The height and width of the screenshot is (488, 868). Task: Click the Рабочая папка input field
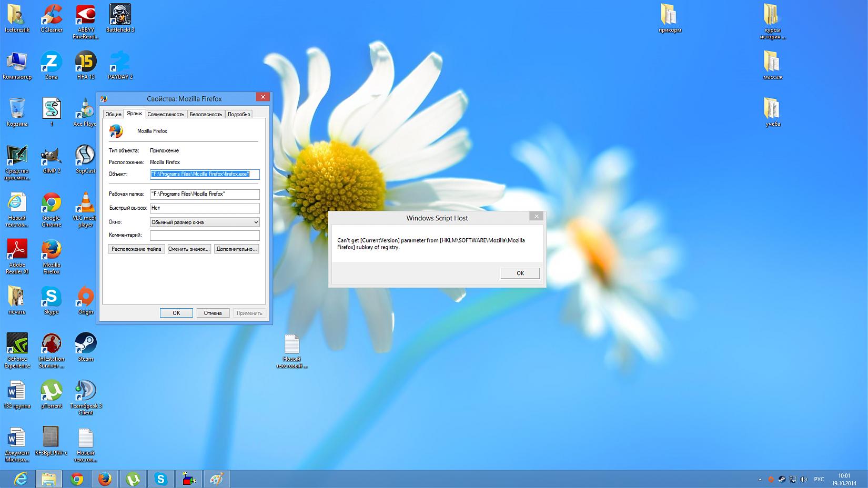[205, 194]
